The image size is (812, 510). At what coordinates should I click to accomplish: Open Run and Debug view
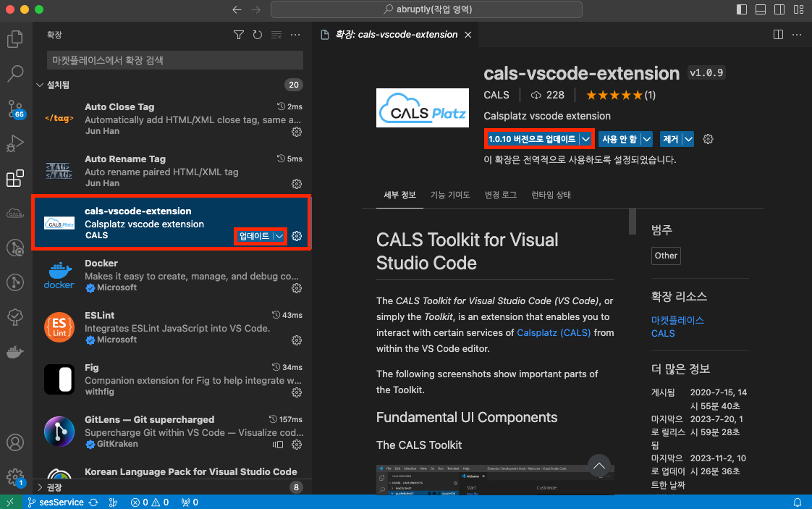tap(15, 143)
